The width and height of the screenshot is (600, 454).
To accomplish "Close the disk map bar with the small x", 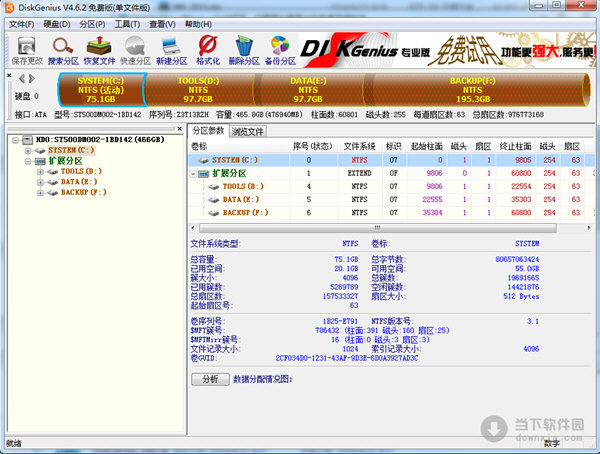I will click(x=9, y=76).
